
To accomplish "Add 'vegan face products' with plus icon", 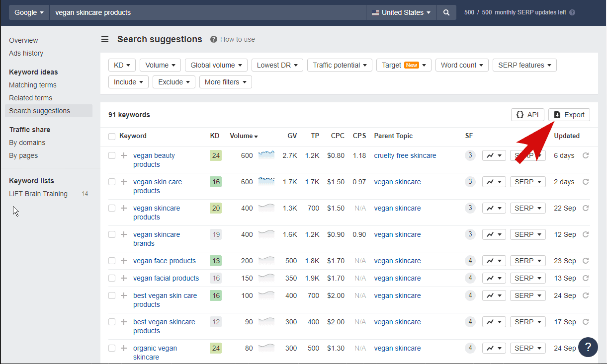I will [124, 261].
